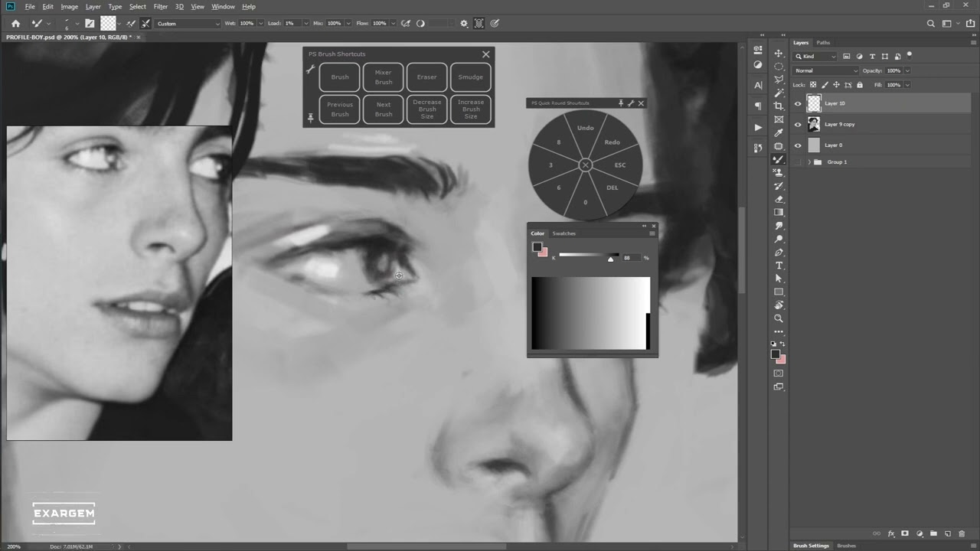Image resolution: width=980 pixels, height=551 pixels.
Task: Open brush settings gear in options bar
Action: click(x=464, y=24)
